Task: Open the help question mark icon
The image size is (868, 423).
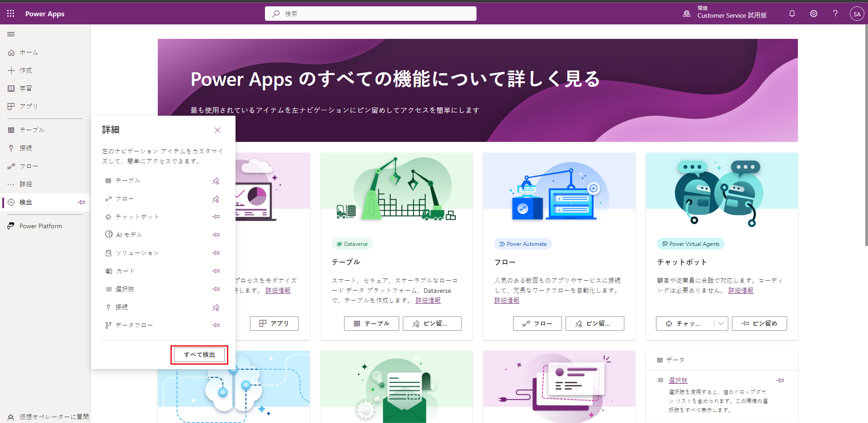Action: click(835, 14)
